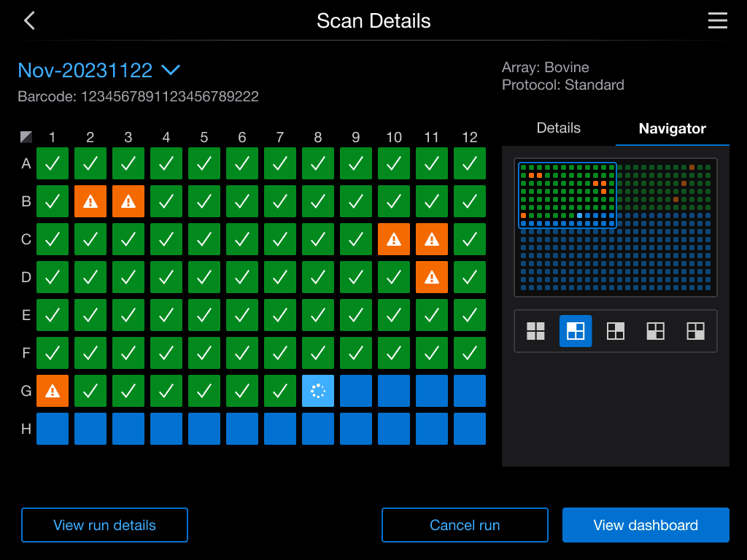Click row header D
747x560 pixels.
point(26,277)
